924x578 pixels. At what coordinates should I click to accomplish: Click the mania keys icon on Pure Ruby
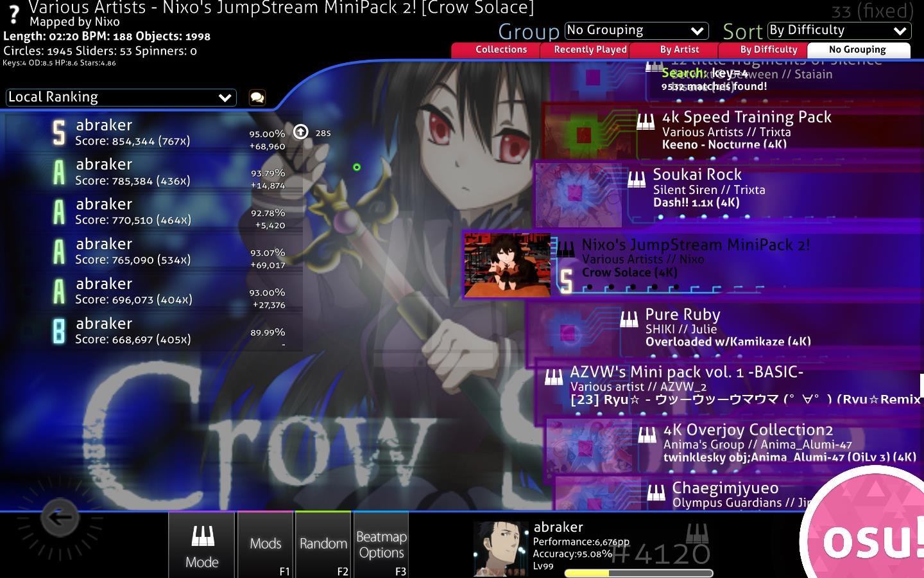tap(629, 320)
